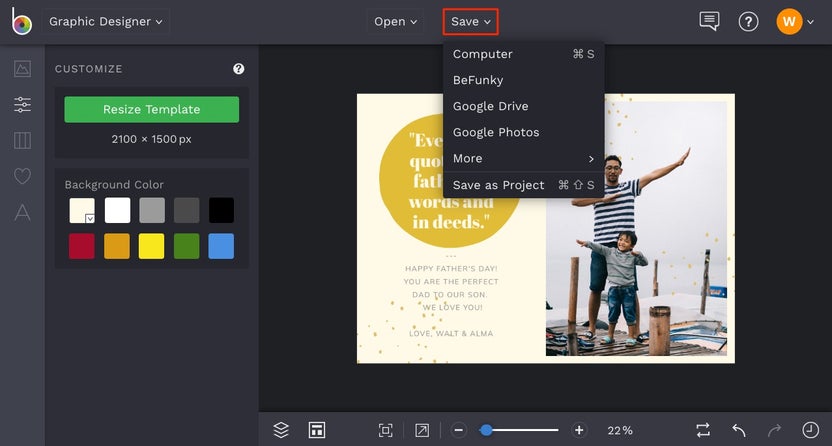Open the history clock icon
The width and height of the screenshot is (832, 446).
point(809,430)
